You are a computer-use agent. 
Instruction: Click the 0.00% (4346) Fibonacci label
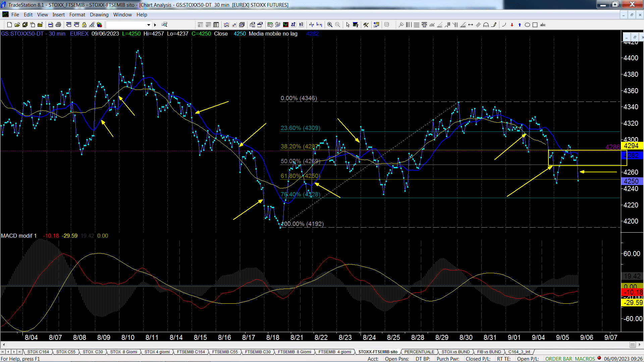pos(299,98)
